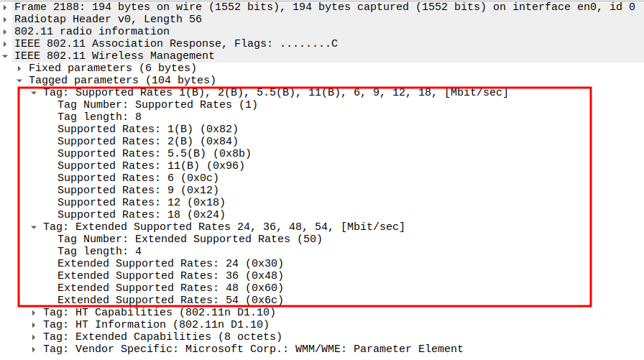Viewport: 644px width, 360px height.
Task: Collapse the Supported Rates tag
Action: click(x=34, y=93)
